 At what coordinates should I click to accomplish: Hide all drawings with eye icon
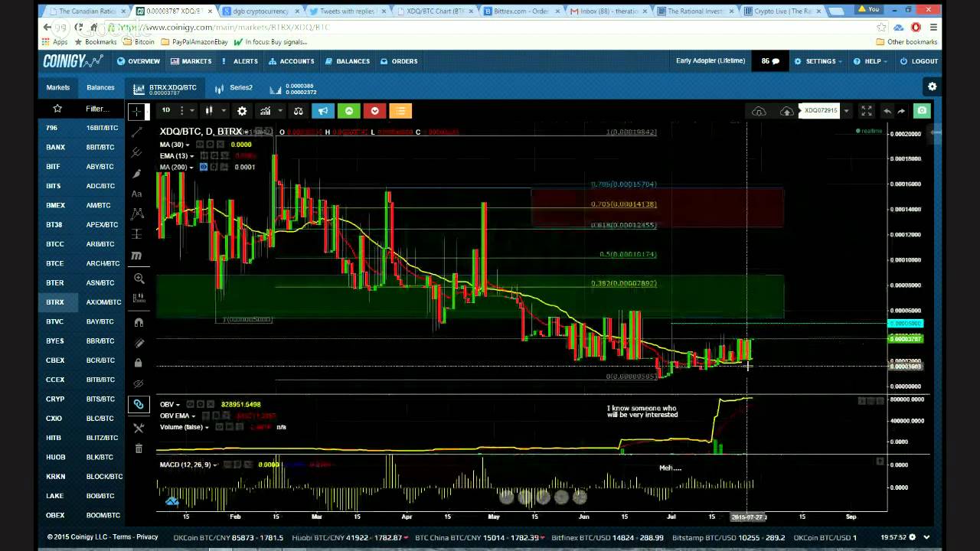[139, 383]
